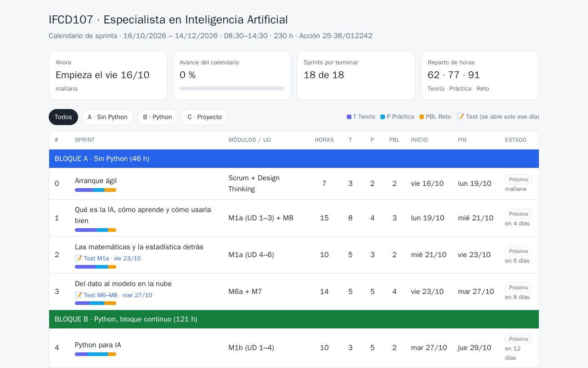The height and width of the screenshot is (368, 588).
Task: Click the 'Test (se abre solo ese día)' legend
Action: tap(498, 117)
